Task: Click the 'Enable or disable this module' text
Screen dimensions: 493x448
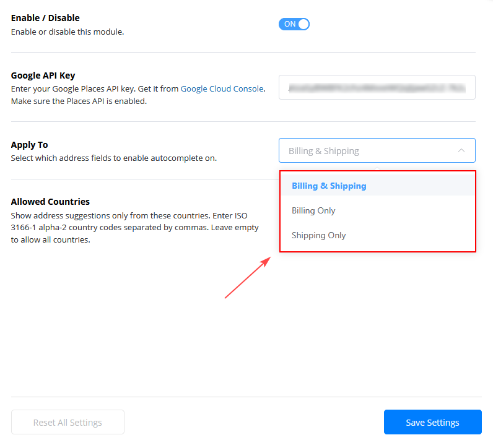Action: click(x=68, y=32)
